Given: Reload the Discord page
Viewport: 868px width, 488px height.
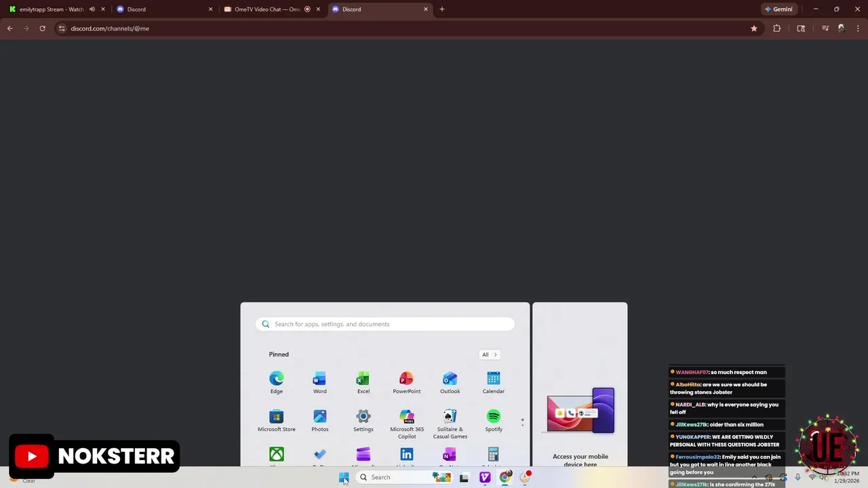Looking at the screenshot, I should pyautogui.click(x=42, y=28).
